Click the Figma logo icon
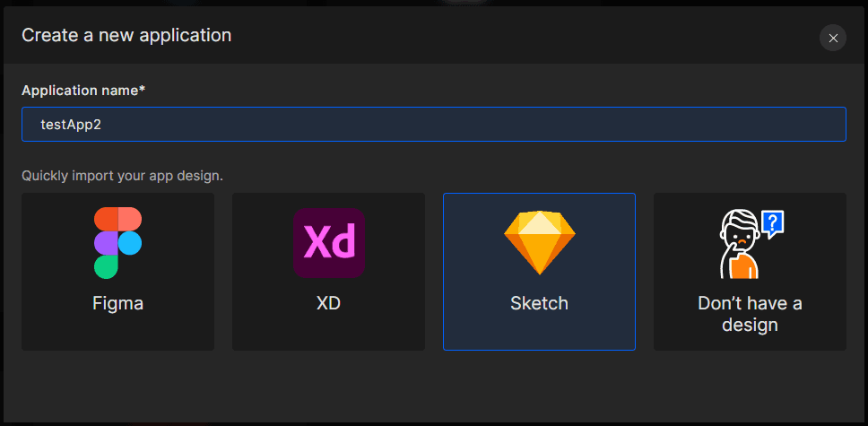This screenshot has width=868, height=426. pyautogui.click(x=117, y=243)
